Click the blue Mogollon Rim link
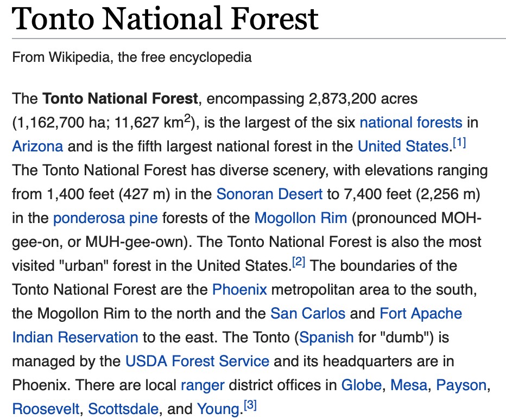The height and width of the screenshot is (420, 506). coord(300,218)
